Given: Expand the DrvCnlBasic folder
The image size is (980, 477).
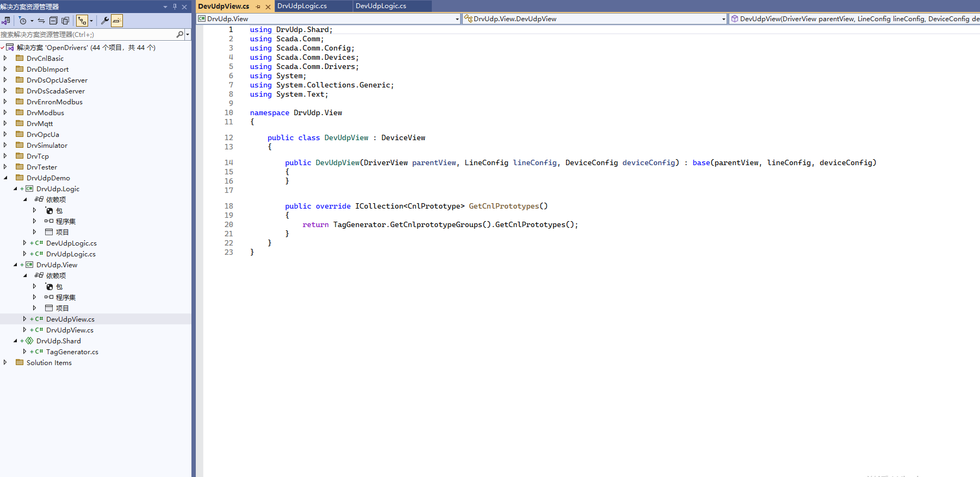Looking at the screenshot, I should pyautogui.click(x=5, y=58).
